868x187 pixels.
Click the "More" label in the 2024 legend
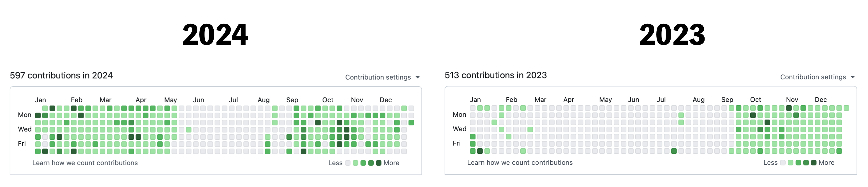391,163
